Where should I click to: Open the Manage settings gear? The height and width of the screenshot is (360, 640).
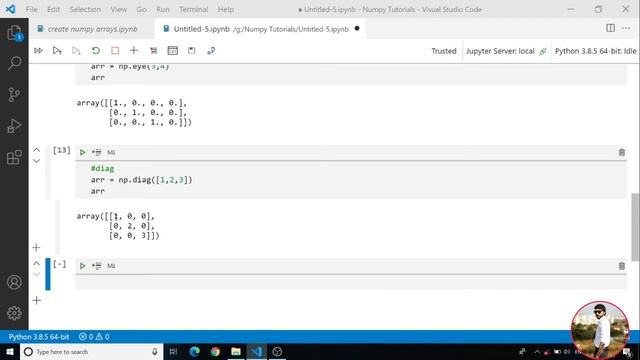(14, 313)
